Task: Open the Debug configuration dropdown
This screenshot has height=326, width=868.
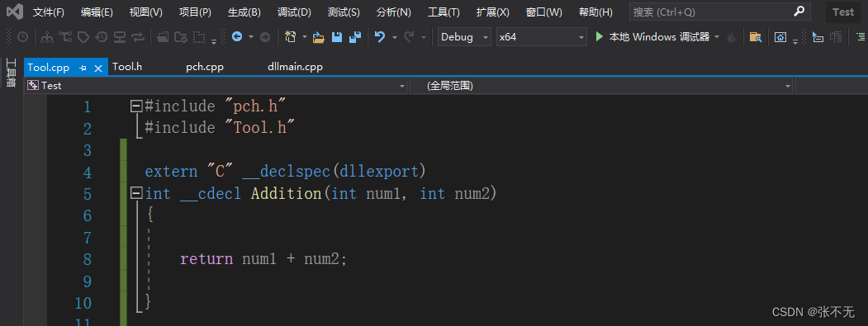Action: pos(464,37)
